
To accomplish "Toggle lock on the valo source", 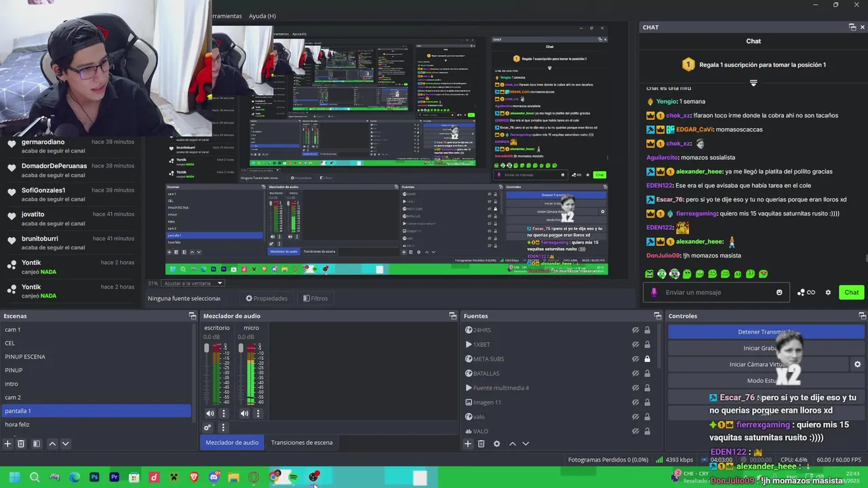I will pos(647,417).
